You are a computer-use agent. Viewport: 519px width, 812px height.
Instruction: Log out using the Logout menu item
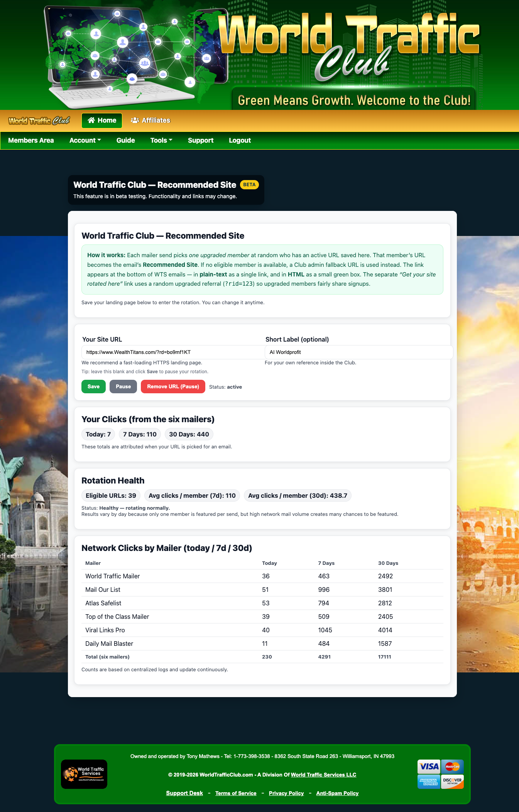pos(240,140)
